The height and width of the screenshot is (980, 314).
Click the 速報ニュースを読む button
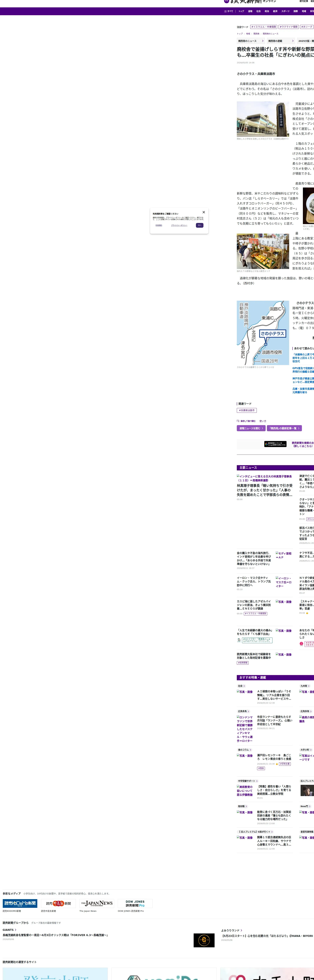click(251, 428)
